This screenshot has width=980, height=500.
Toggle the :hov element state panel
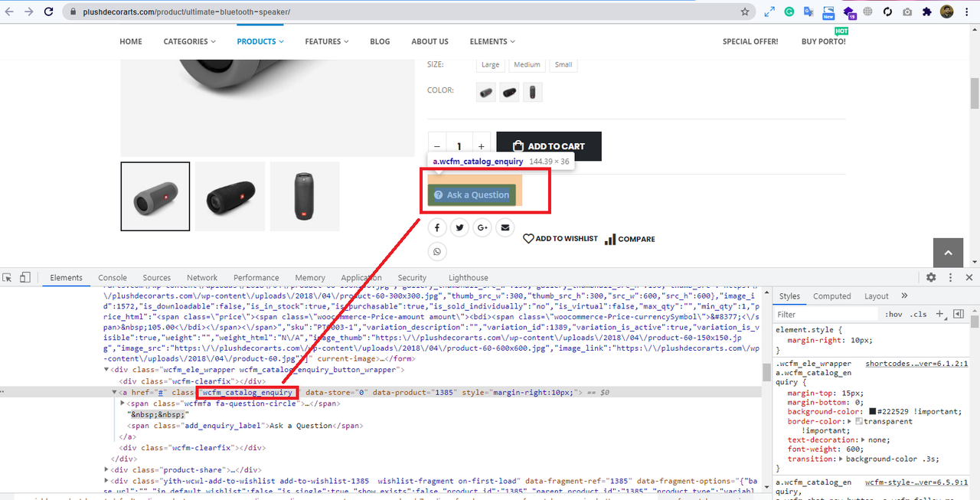coord(893,314)
